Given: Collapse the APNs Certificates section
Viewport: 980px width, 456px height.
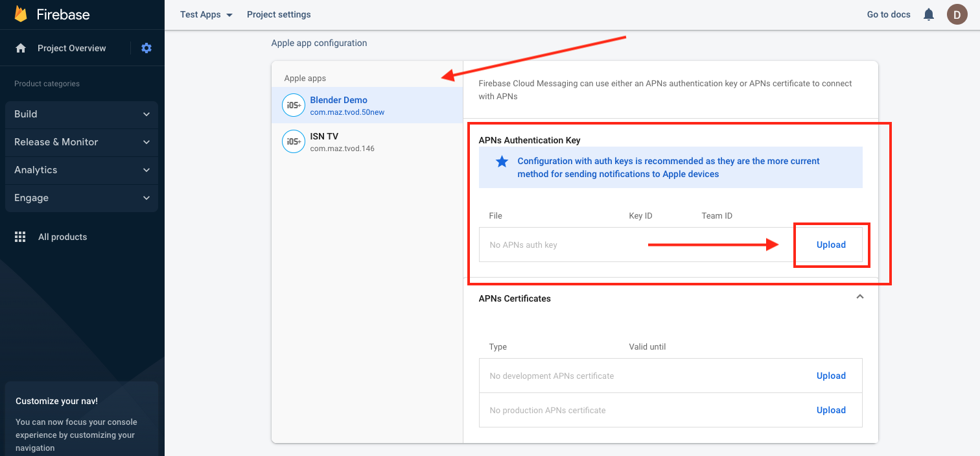Looking at the screenshot, I should (860, 296).
